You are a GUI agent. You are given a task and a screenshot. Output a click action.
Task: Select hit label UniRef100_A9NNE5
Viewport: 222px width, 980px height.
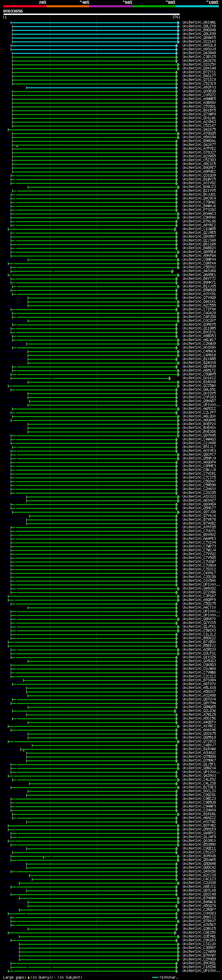click(x=199, y=99)
